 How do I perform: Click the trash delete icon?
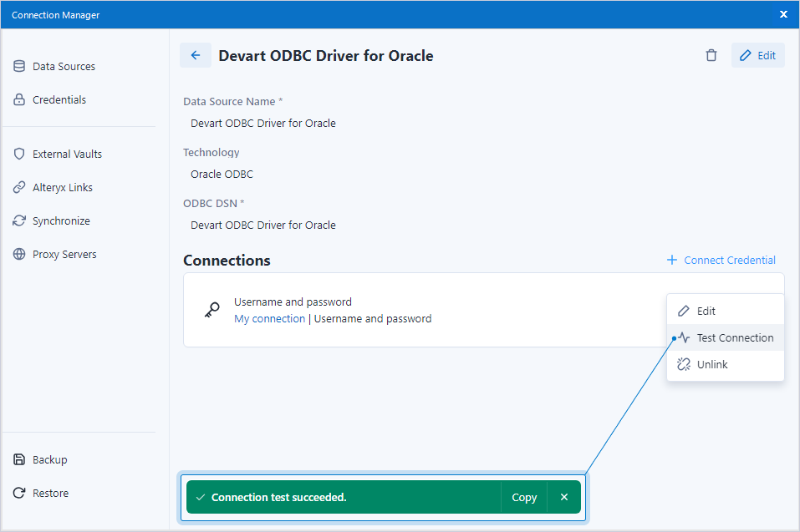coord(711,56)
